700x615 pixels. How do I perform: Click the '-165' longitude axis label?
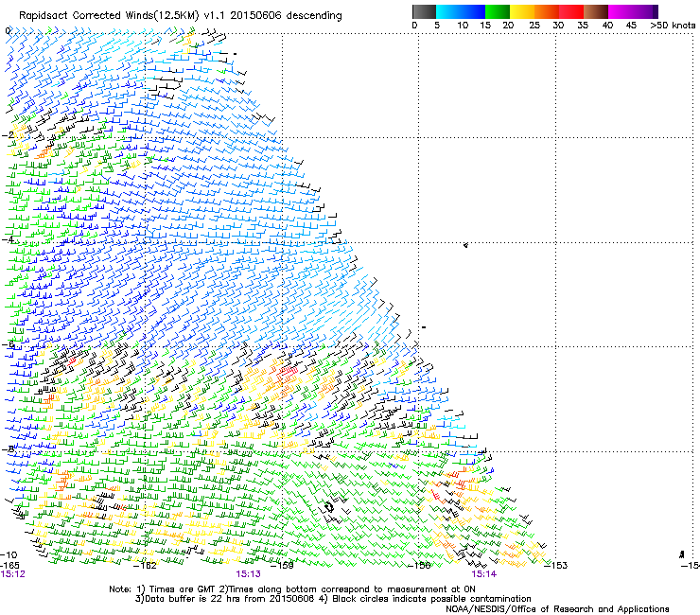click(x=9, y=565)
